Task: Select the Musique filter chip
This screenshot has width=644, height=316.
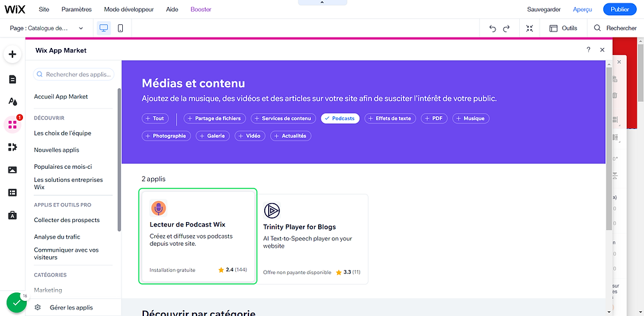Action: tap(471, 118)
